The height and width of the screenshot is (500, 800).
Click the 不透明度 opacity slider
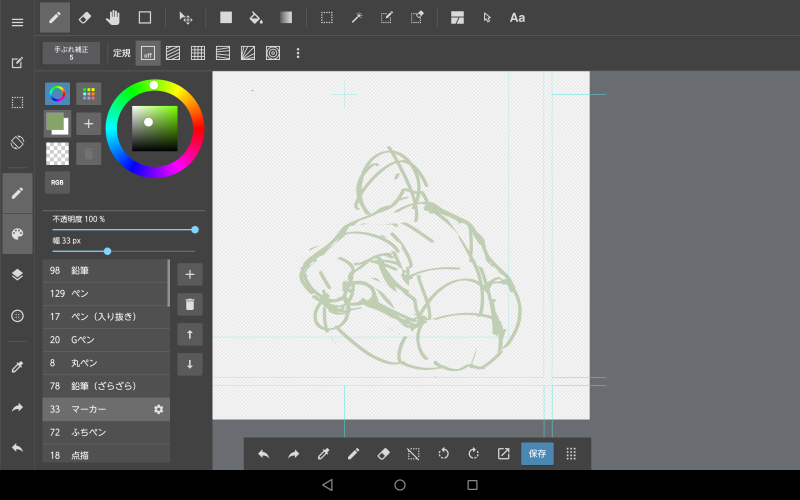point(124,229)
